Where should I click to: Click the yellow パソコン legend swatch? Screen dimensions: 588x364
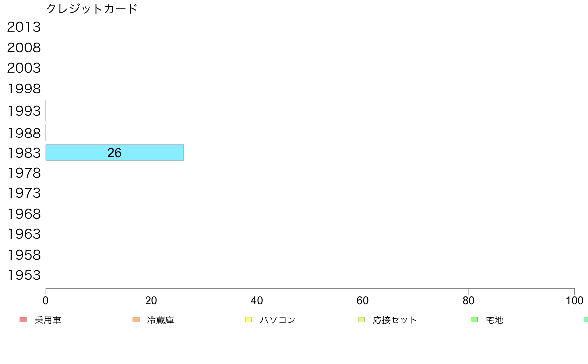coord(248,320)
